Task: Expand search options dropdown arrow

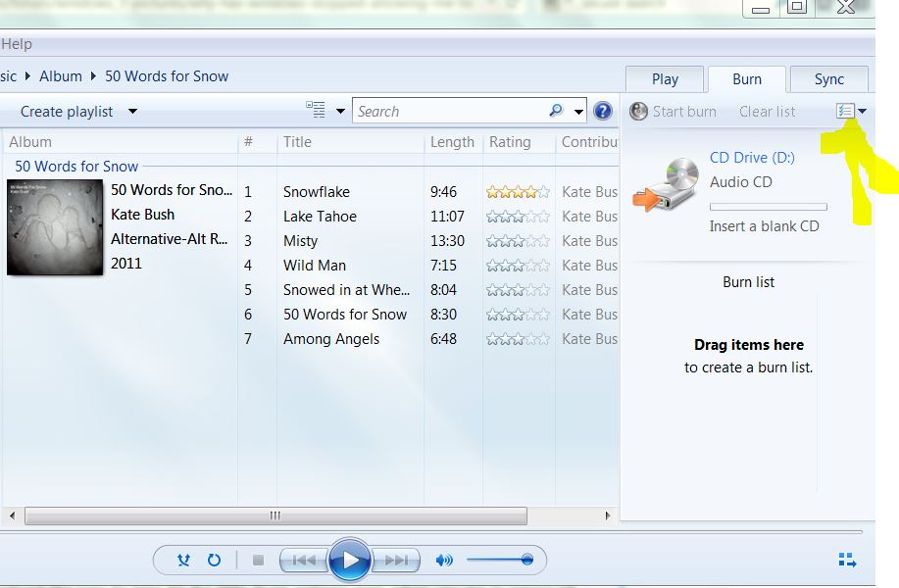Action: click(x=578, y=111)
